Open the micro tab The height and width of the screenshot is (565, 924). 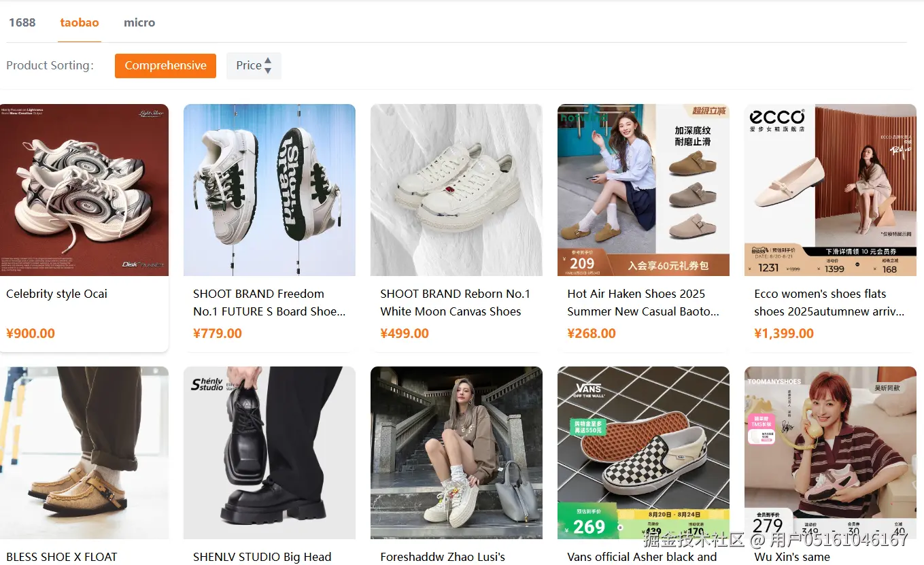pos(139,22)
